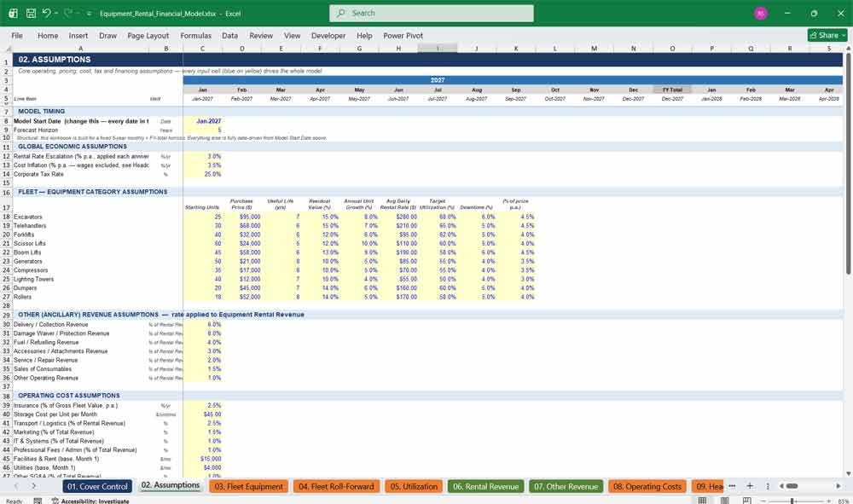
Task: Select Telehandlers starting units cell
Action: (202, 226)
